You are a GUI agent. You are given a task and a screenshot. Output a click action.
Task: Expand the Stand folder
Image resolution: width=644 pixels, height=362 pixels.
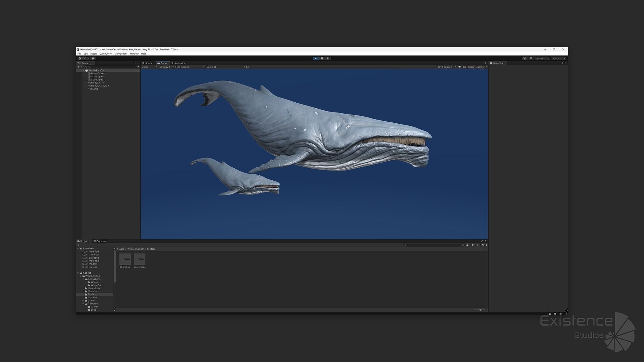click(83, 301)
